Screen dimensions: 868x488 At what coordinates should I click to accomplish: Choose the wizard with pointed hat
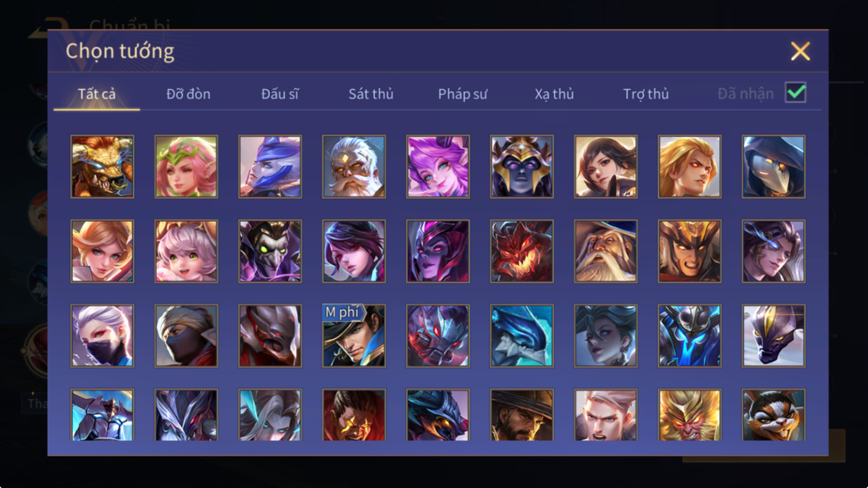pos(606,251)
